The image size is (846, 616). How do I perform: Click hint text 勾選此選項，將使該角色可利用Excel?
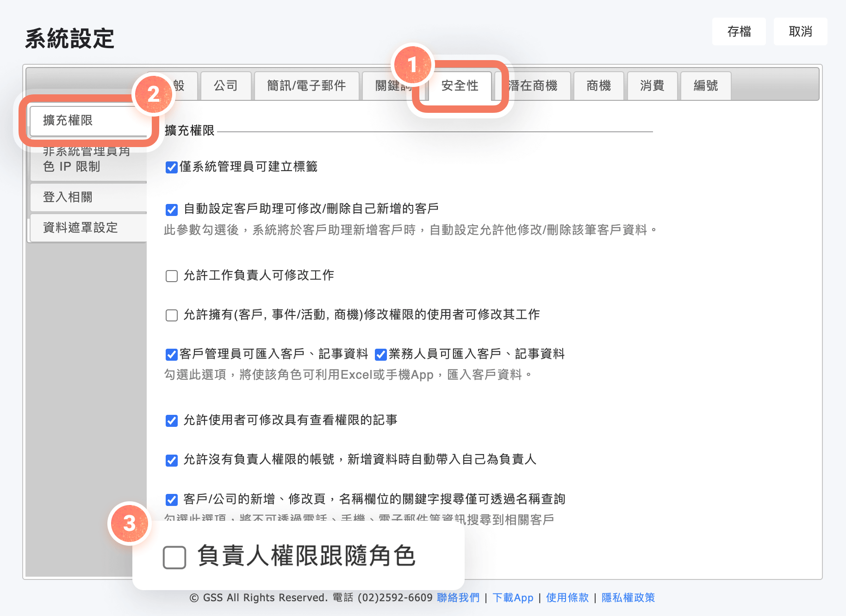[348, 374]
